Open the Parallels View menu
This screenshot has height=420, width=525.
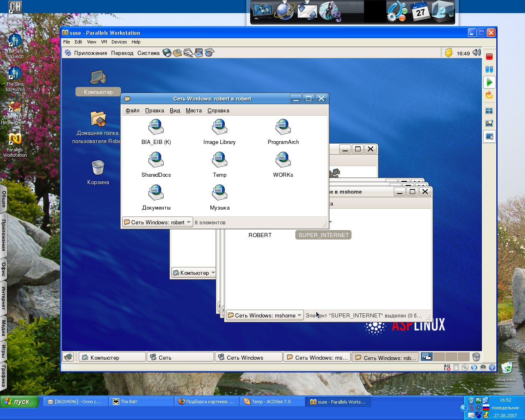click(x=91, y=42)
